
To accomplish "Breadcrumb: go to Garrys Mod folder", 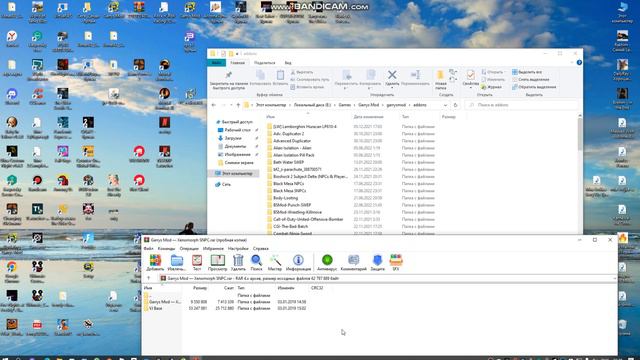I will (x=369, y=105).
